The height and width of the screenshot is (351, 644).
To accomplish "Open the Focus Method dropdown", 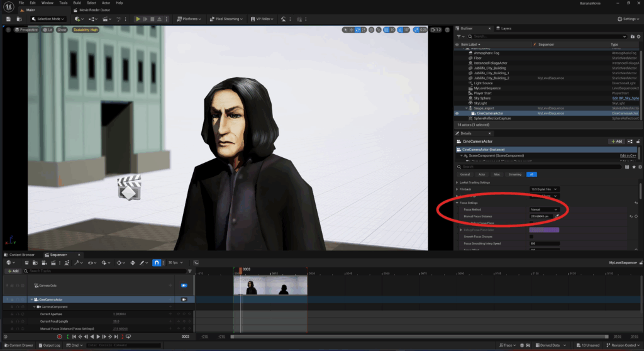I will pos(544,209).
